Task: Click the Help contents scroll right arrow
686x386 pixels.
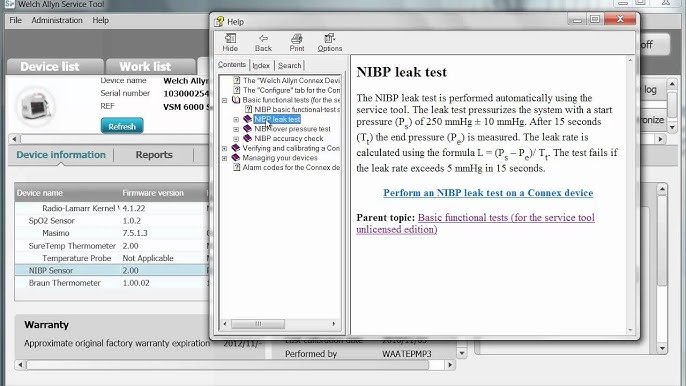Action: click(x=334, y=324)
